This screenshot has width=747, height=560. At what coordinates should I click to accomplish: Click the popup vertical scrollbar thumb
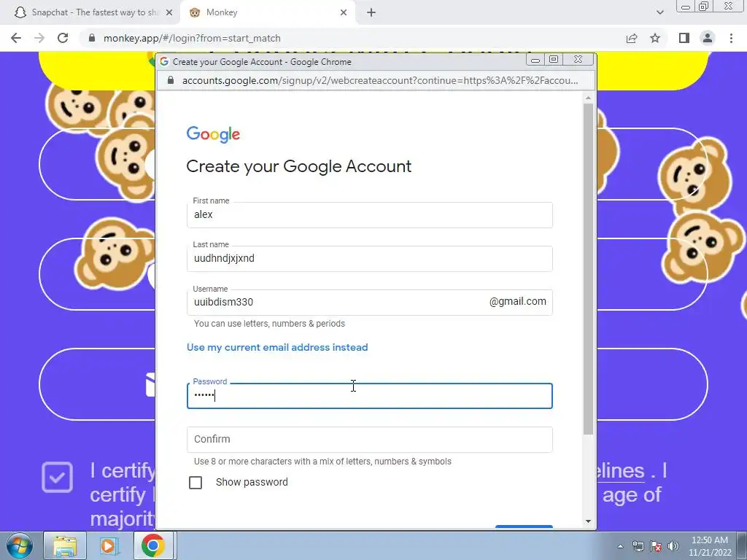coord(589,269)
